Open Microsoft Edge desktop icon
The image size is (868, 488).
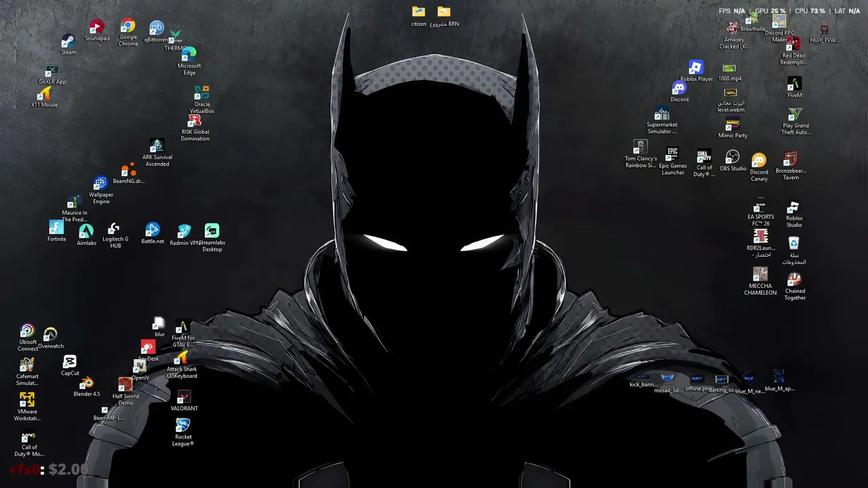point(189,60)
